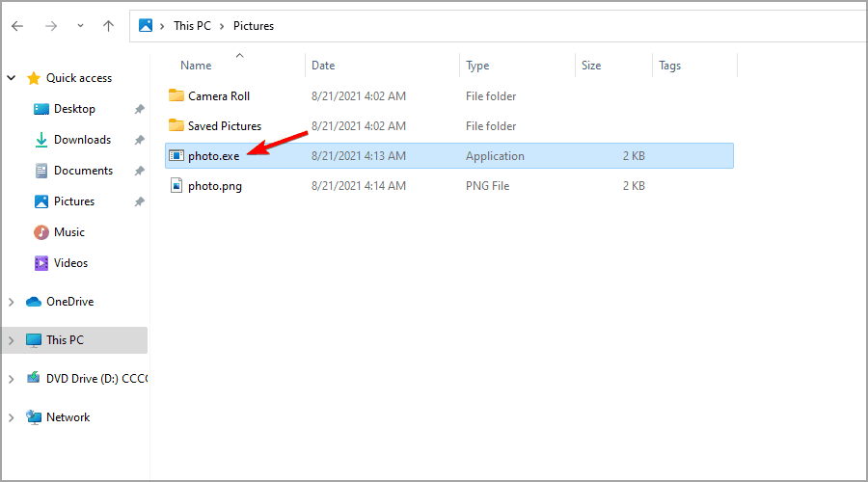This screenshot has height=482, width=868.
Task: Click the Camera Roll folder icon
Action: click(176, 95)
